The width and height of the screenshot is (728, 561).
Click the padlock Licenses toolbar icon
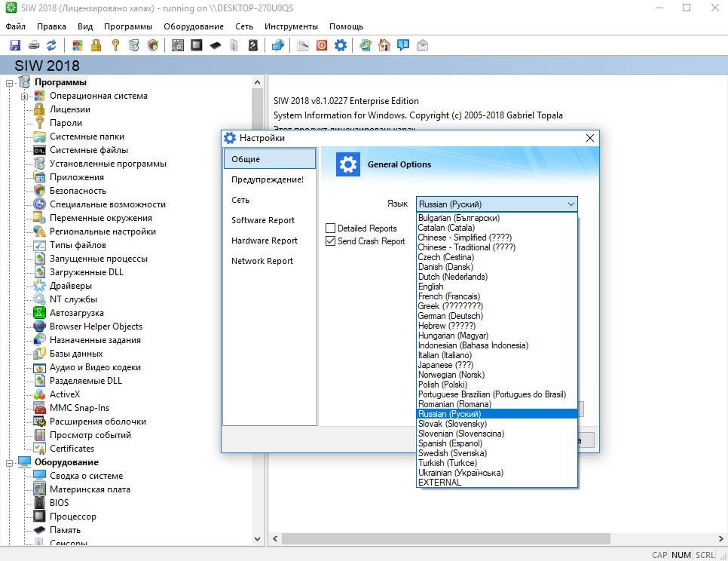(x=96, y=45)
